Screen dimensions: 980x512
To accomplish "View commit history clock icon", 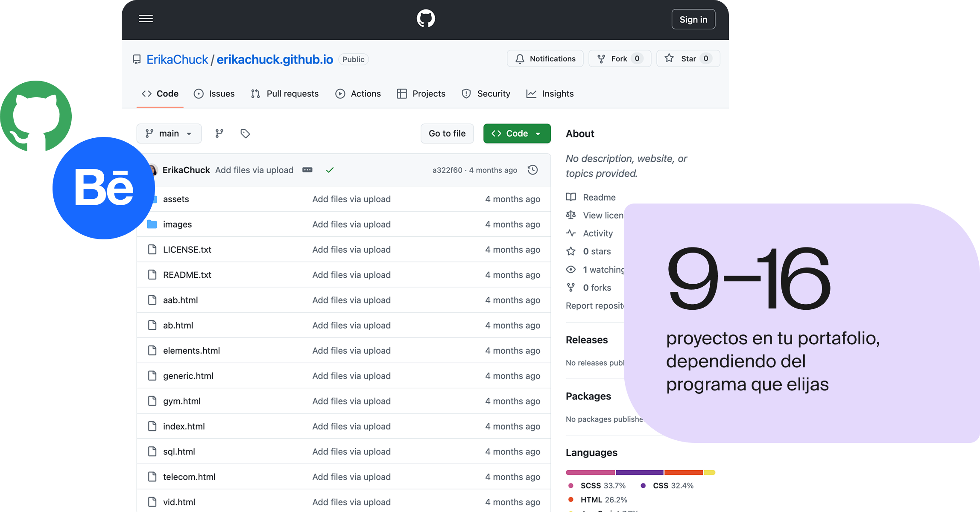I will point(532,170).
